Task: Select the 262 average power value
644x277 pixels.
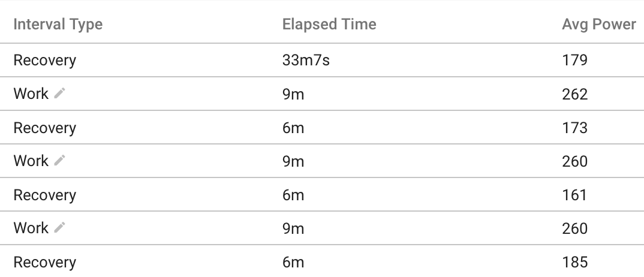Action: [x=574, y=94]
